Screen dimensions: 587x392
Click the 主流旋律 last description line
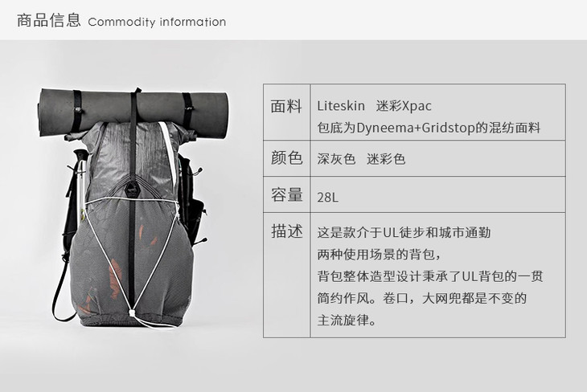(347, 321)
